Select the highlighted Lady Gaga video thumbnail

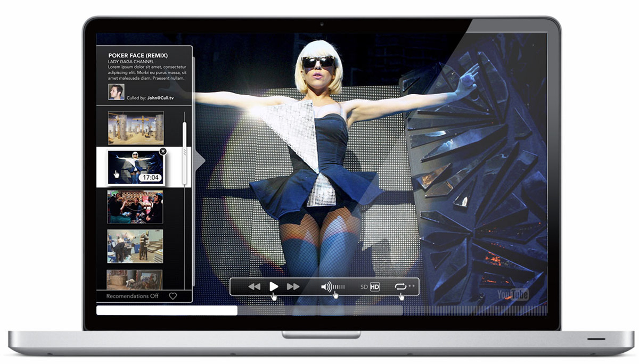pyautogui.click(x=135, y=167)
